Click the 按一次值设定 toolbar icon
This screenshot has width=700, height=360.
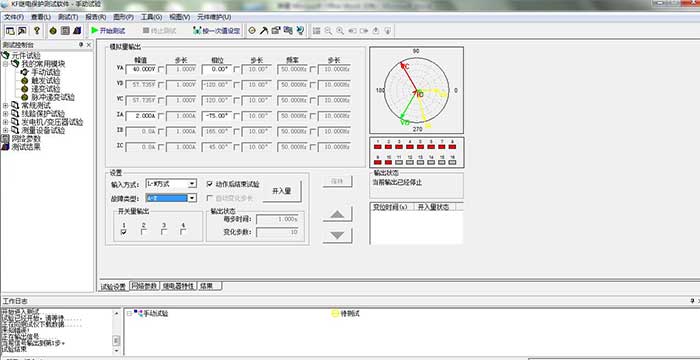217,31
